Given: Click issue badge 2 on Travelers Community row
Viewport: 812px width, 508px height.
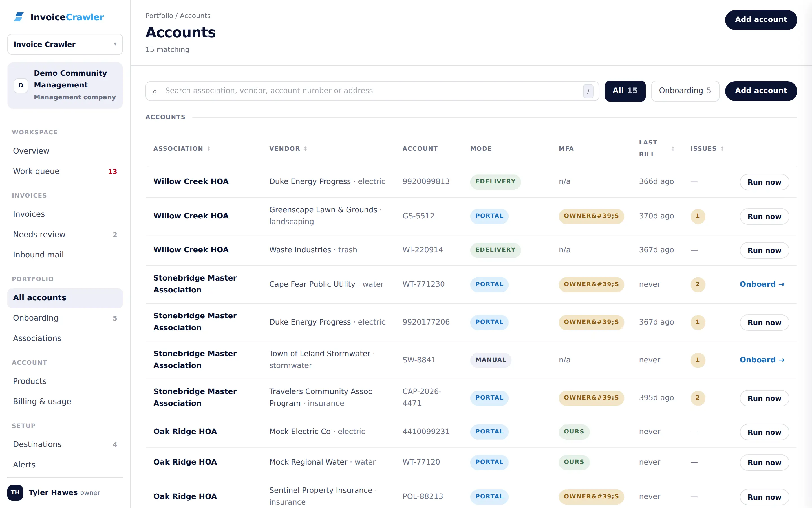Looking at the screenshot, I should (x=698, y=398).
